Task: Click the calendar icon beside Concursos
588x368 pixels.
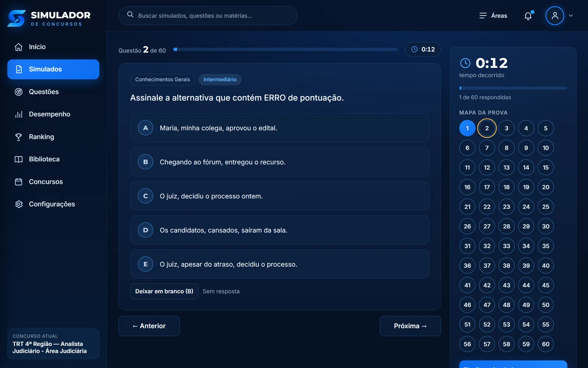Action: pyautogui.click(x=19, y=182)
